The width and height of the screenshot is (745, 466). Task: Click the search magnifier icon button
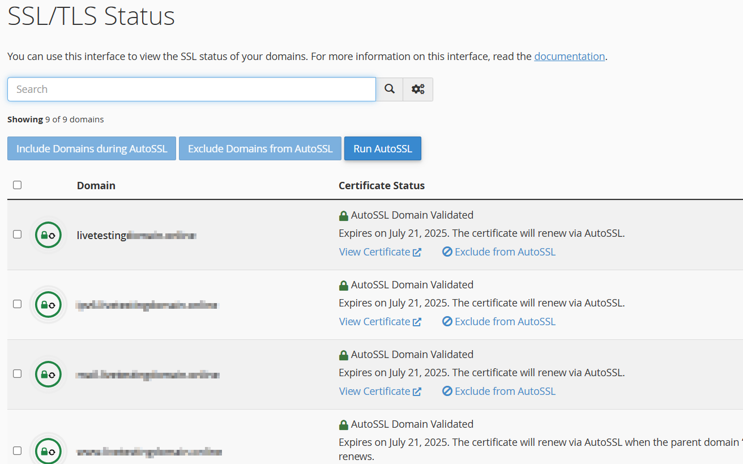389,89
